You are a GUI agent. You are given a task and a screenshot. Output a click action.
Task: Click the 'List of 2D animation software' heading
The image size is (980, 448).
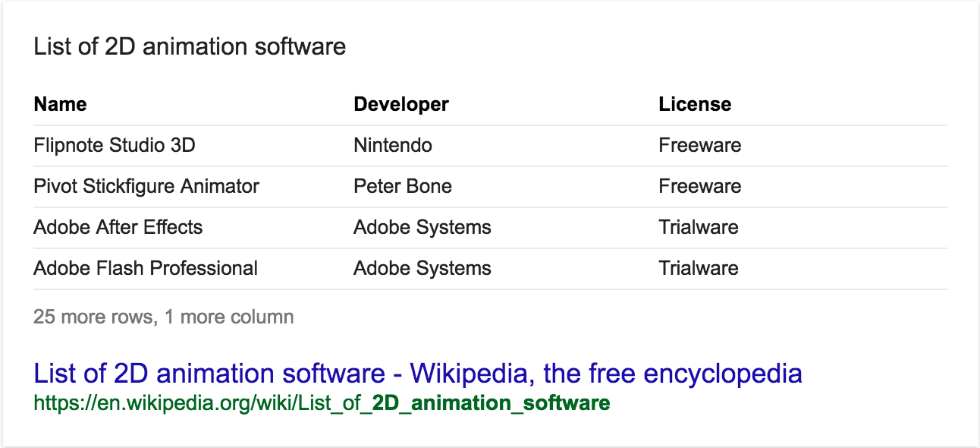190,46
